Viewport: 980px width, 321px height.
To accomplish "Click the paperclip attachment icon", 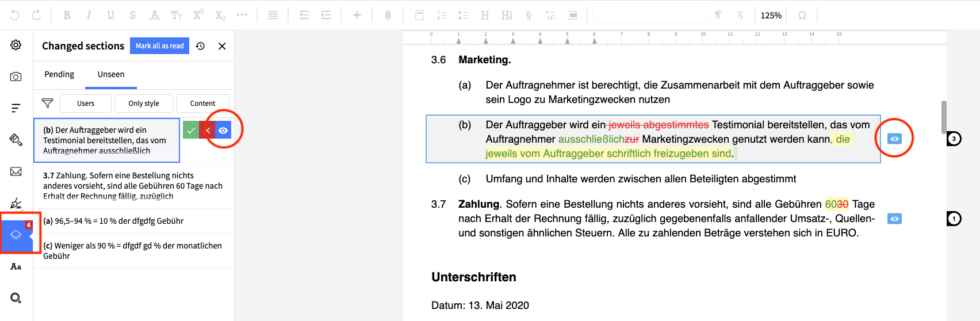I will (388, 15).
